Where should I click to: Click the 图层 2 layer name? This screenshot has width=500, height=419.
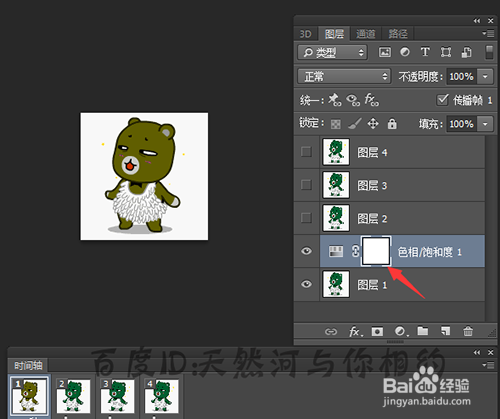372,219
